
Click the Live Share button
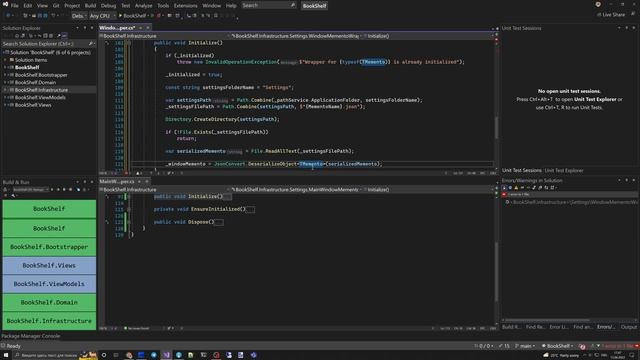click(x=611, y=15)
